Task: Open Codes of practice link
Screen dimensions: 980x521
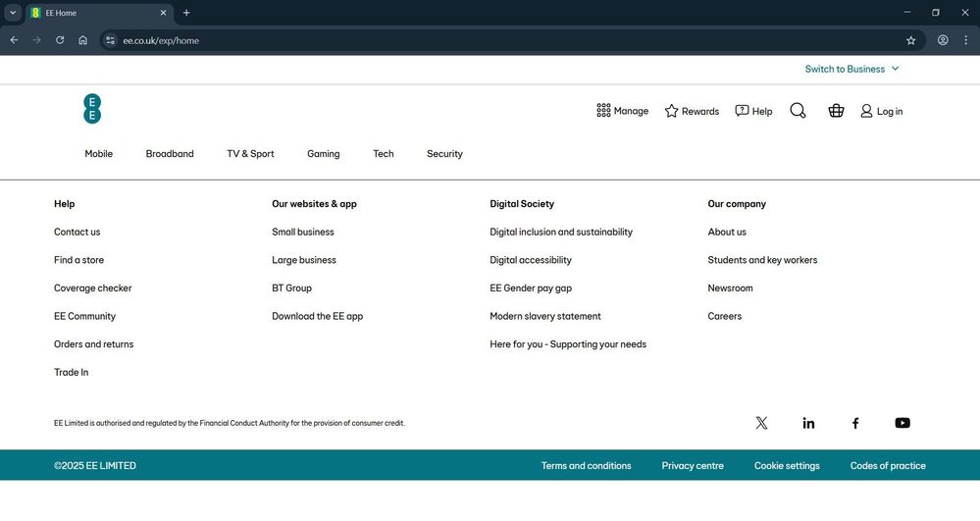Action: pos(888,466)
